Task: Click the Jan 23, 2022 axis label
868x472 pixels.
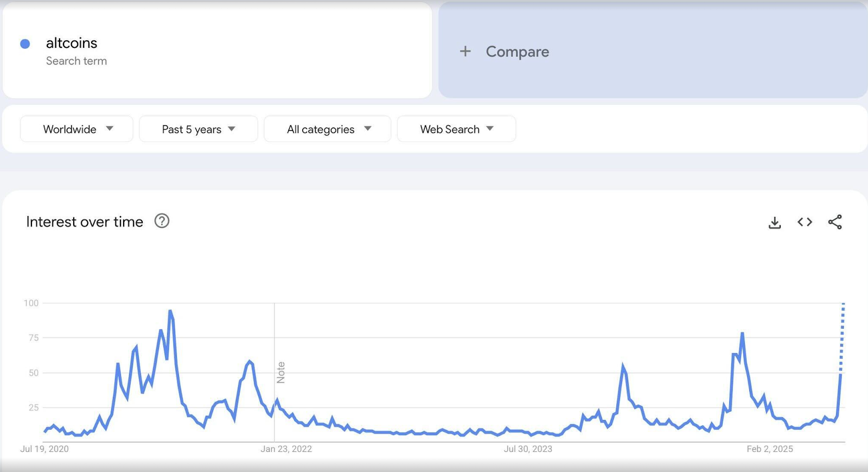Action: point(286,449)
